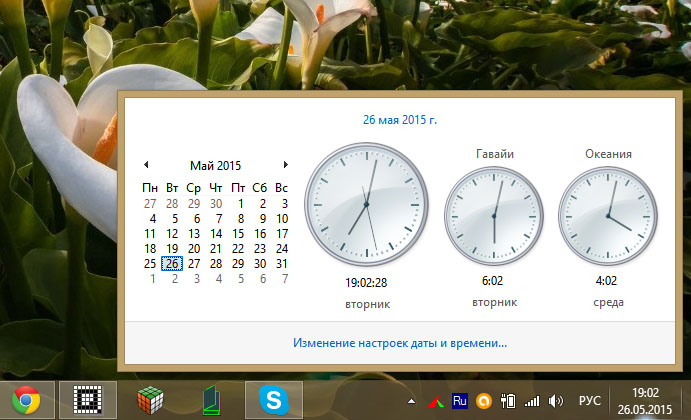Check the battery power tray icon

coord(508,401)
